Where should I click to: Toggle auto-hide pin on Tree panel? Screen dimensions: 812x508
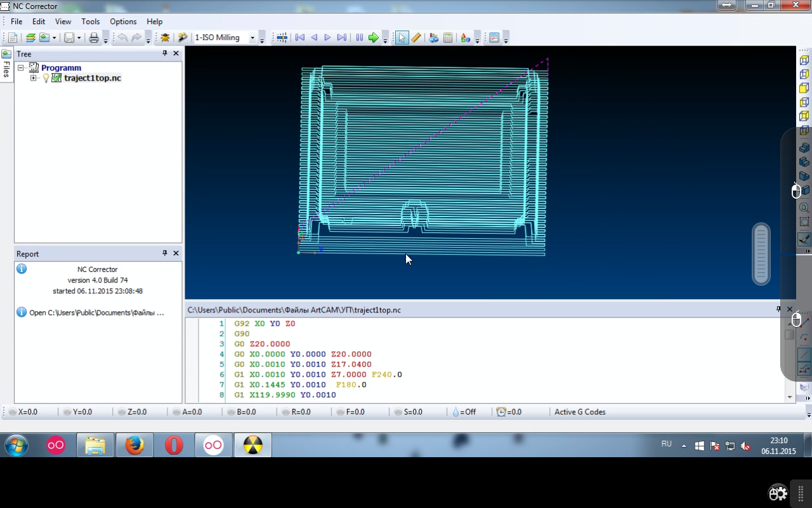tap(165, 54)
